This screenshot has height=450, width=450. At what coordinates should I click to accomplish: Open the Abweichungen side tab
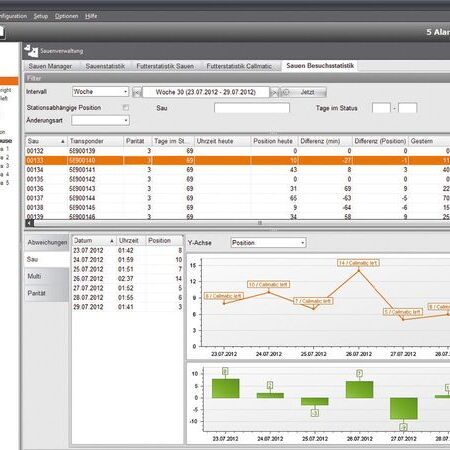point(47,242)
